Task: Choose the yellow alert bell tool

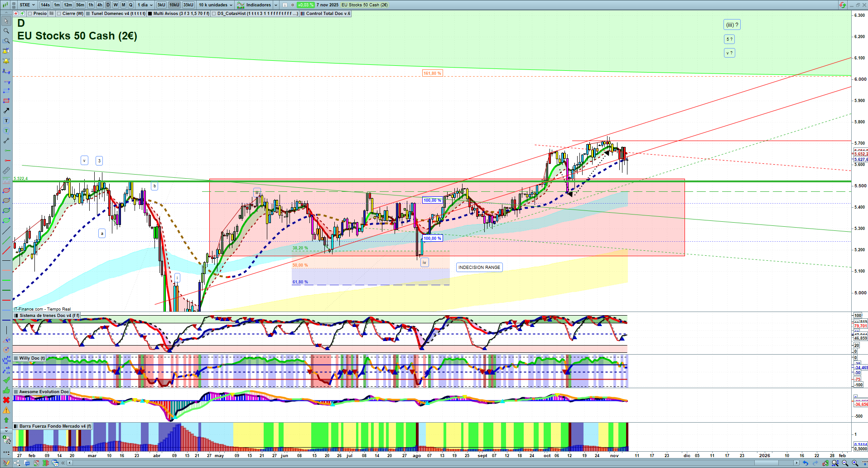Action: click(x=6, y=61)
